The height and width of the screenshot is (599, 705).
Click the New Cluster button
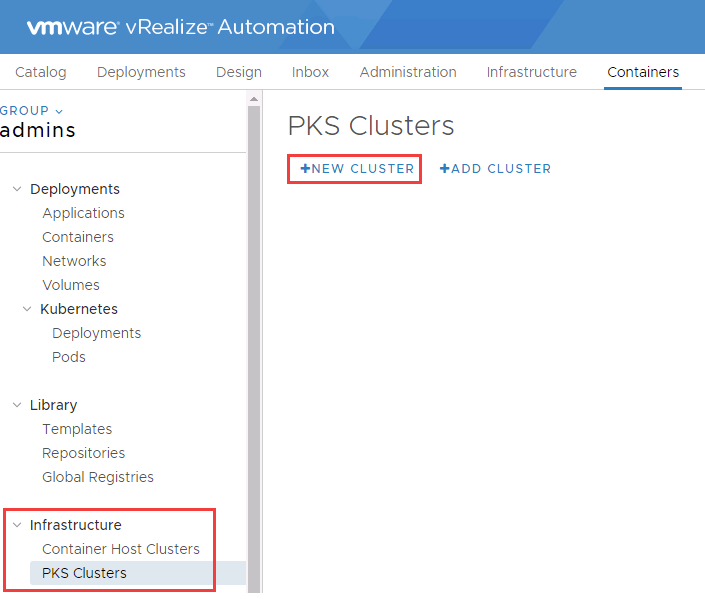pyautogui.click(x=356, y=169)
